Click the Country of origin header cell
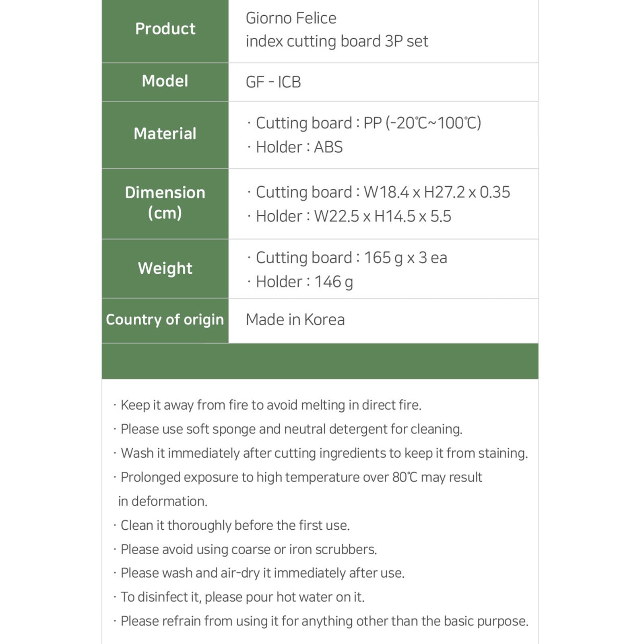This screenshot has width=644, height=644. (x=165, y=320)
